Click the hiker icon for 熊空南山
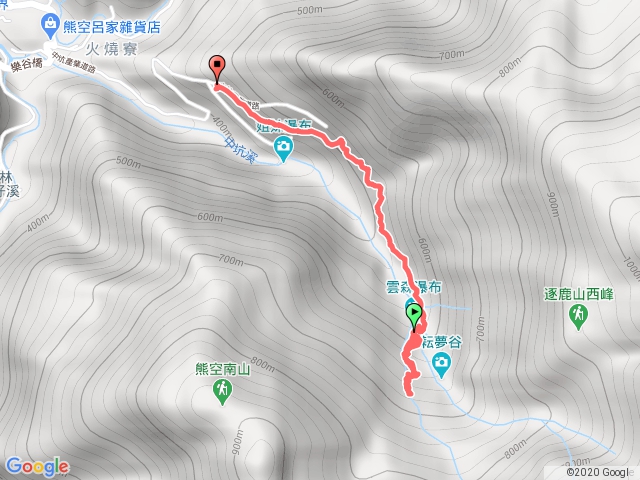 coord(222,392)
